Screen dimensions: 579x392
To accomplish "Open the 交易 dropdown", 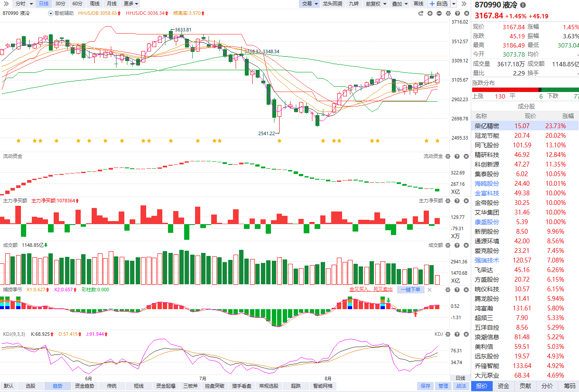I will point(310,3).
